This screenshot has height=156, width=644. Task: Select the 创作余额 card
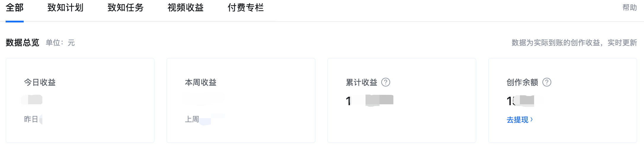(563, 100)
